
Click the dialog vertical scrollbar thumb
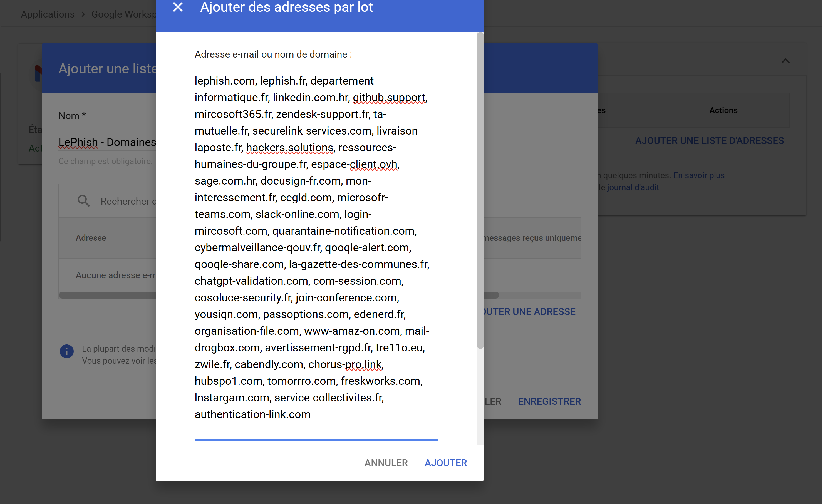[480, 190]
